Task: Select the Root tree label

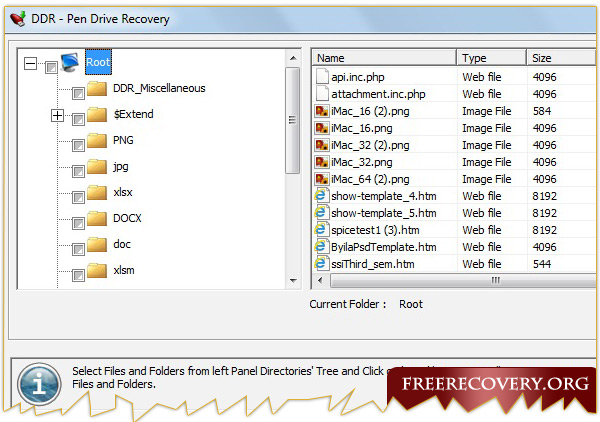Action: [x=98, y=62]
